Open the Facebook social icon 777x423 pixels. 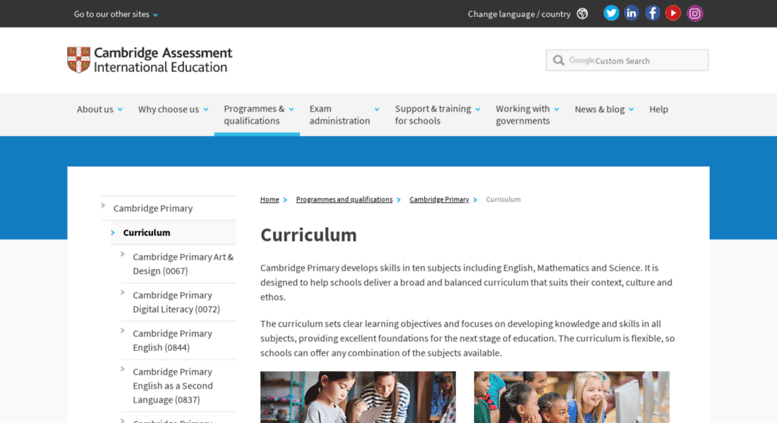pyautogui.click(x=652, y=13)
